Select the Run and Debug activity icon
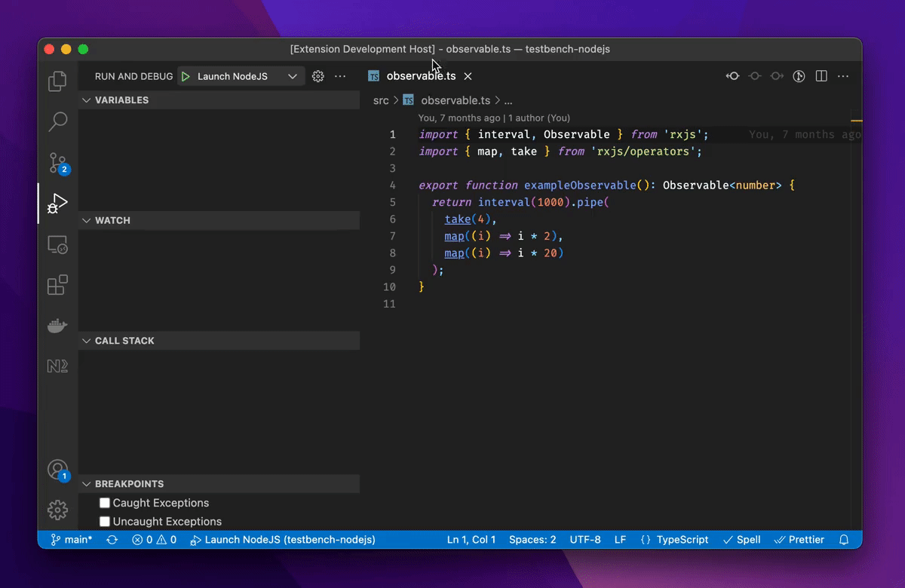This screenshot has height=588, width=905. tap(58, 204)
